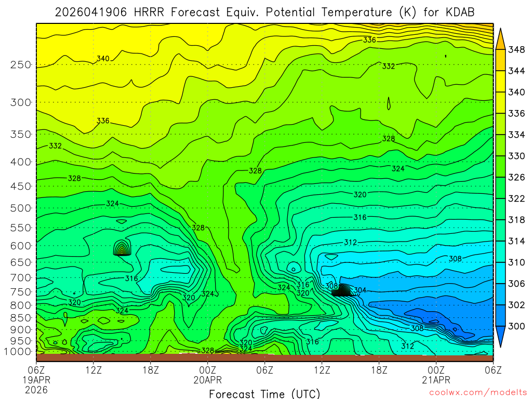Click the 348 colorbar tick label
532x399 pixels.
tap(516, 49)
